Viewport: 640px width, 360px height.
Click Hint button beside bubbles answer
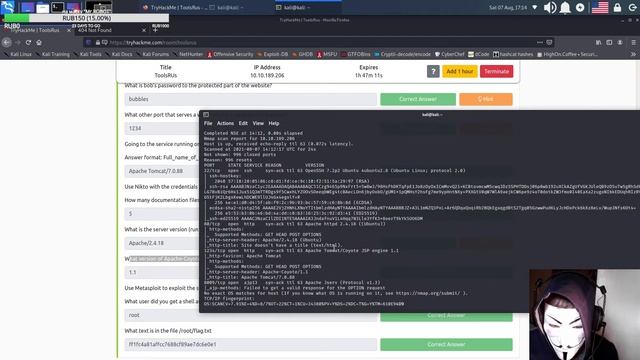[486, 99]
